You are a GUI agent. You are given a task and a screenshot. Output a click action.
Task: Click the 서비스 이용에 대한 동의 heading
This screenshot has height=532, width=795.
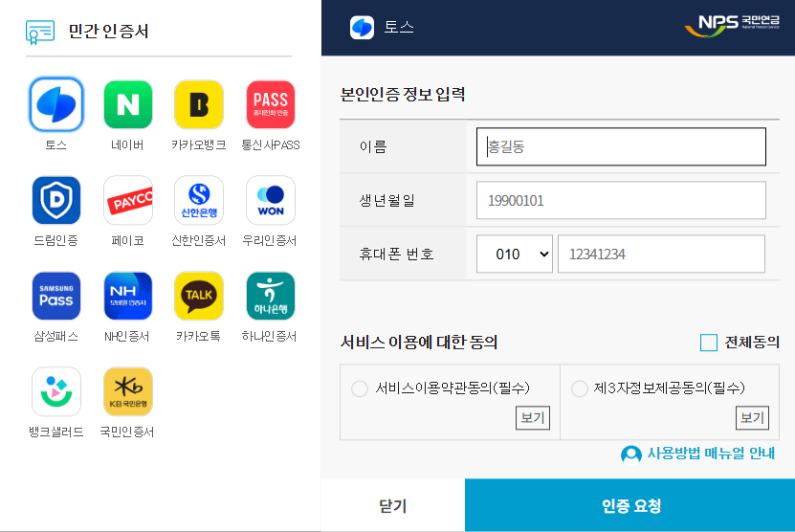coord(419,343)
